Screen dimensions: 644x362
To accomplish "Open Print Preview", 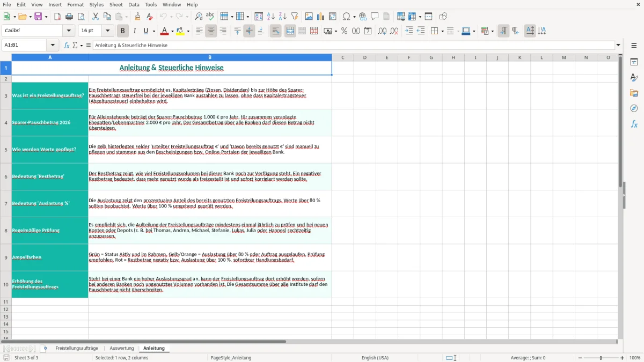I will click(81, 17).
